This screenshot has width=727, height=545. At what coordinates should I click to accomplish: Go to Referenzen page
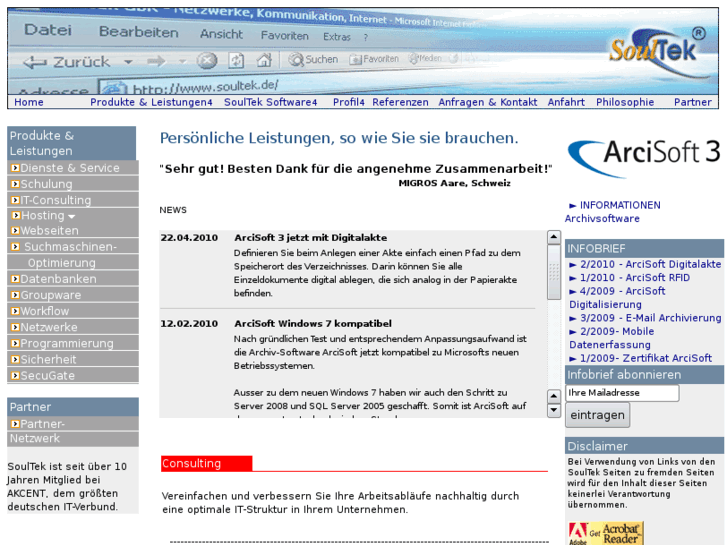pos(400,102)
